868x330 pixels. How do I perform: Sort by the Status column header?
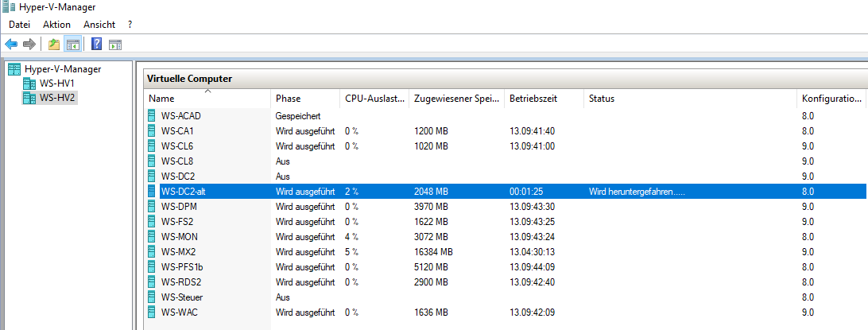(690, 98)
